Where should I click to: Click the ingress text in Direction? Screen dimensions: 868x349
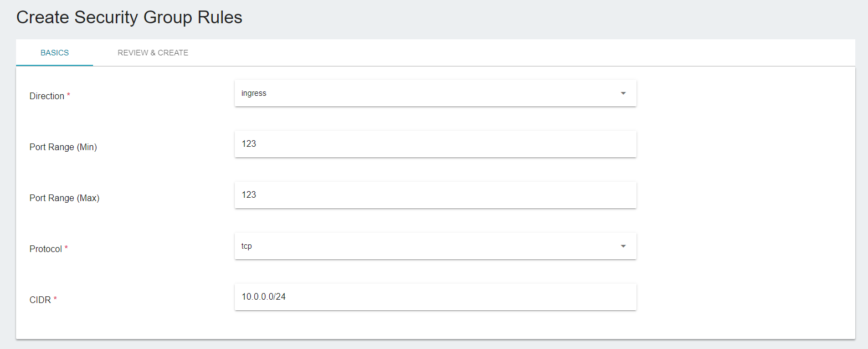254,94
